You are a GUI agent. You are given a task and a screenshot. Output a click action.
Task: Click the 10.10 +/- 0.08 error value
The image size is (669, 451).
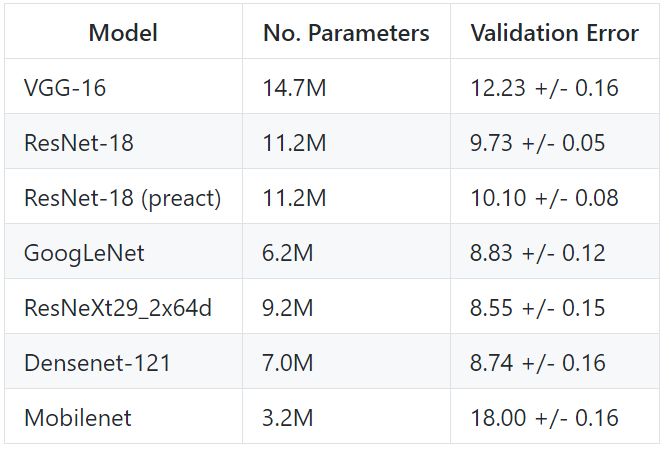coord(544,198)
